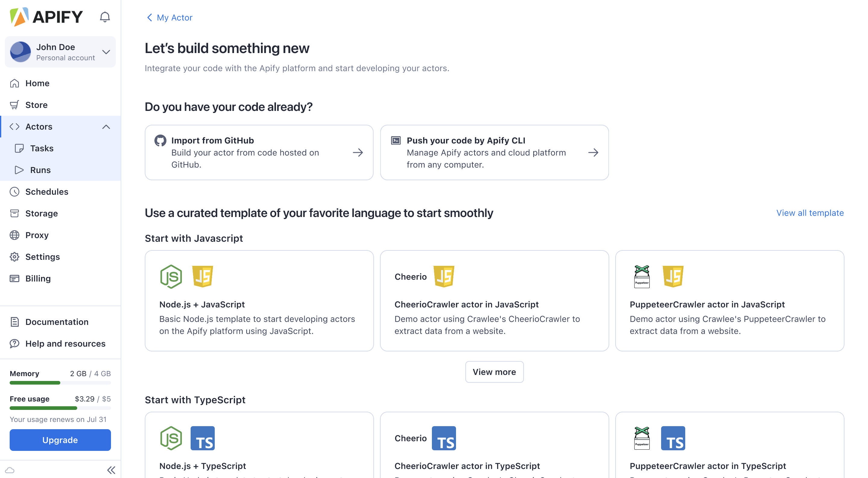This screenshot has width=868, height=478.
Task: Click the Apify logo
Action: point(46,17)
